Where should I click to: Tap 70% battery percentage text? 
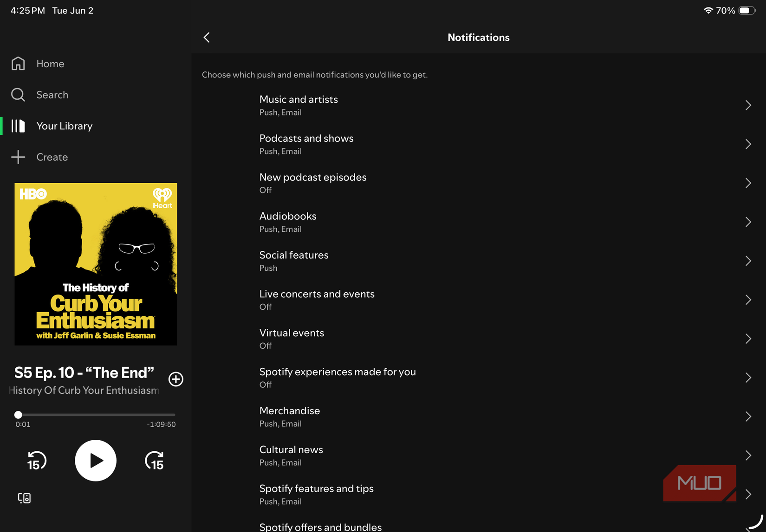(x=726, y=10)
